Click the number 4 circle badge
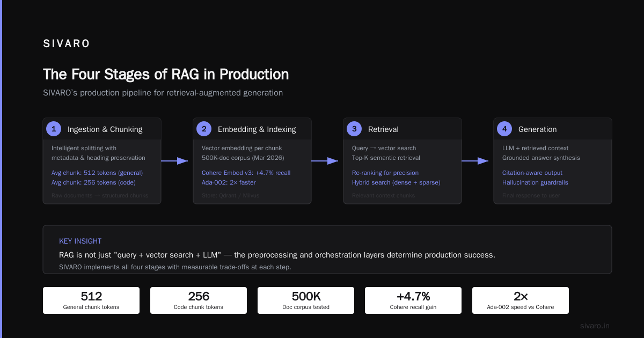The width and height of the screenshot is (644, 338). coord(504,129)
